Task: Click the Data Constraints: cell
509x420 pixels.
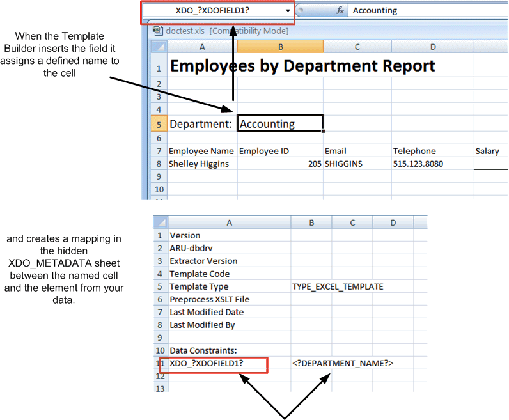Action: tap(230, 350)
